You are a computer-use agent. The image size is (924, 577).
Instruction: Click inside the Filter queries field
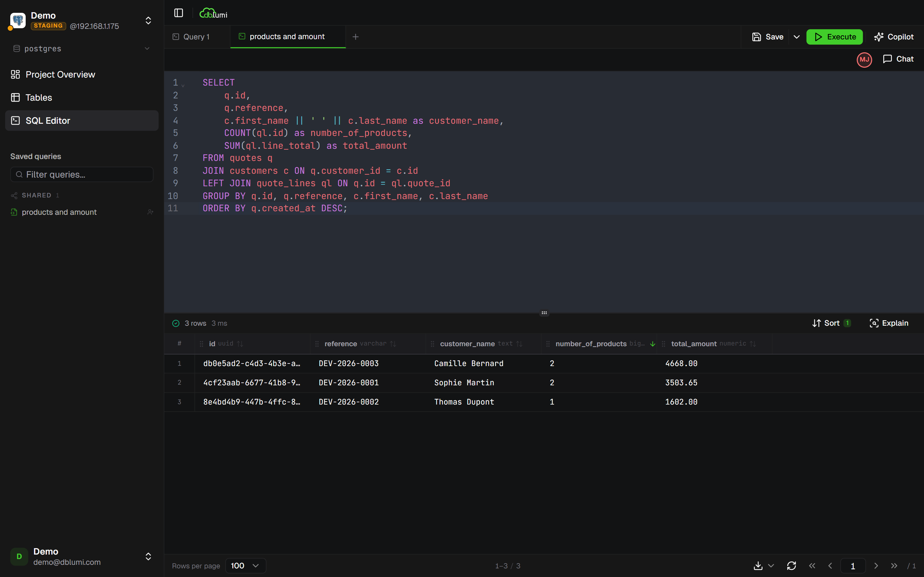pyautogui.click(x=81, y=174)
